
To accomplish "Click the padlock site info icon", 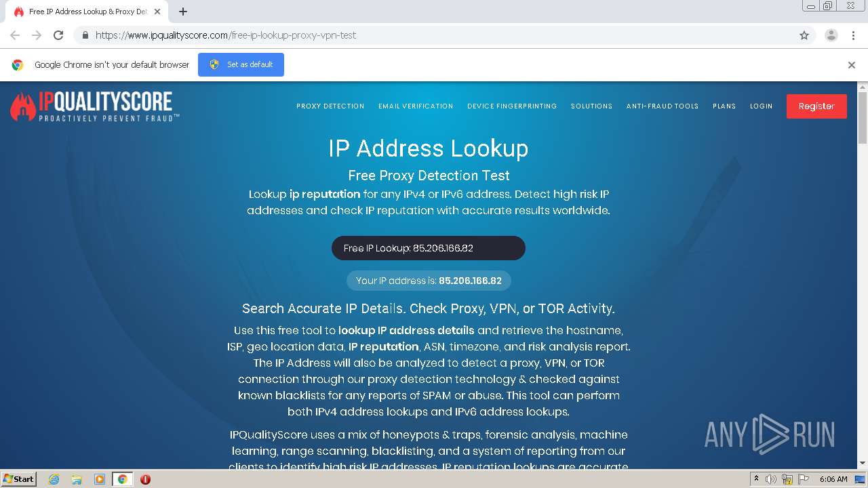I will pos(85,35).
